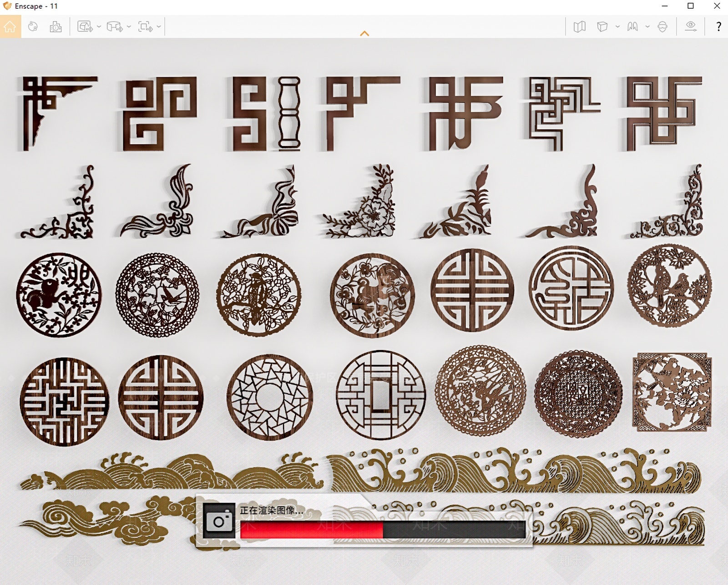The width and height of the screenshot is (728, 585).
Task: Click the red rendering progress bar
Action: 312,530
